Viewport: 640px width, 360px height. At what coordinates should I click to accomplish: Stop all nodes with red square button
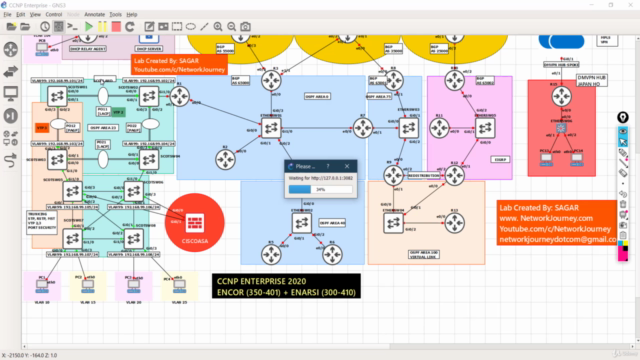pyautogui.click(x=116, y=27)
